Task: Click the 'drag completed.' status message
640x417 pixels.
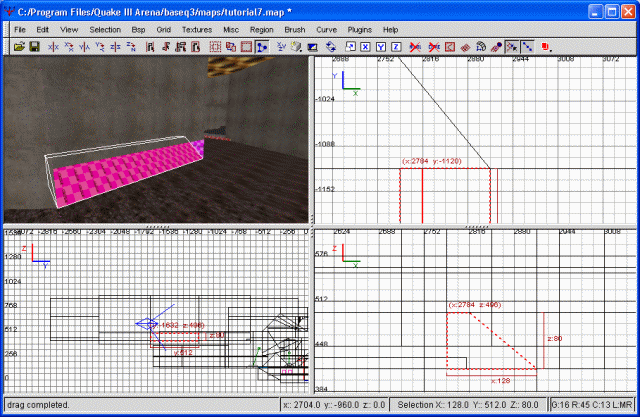Action: tap(38, 405)
